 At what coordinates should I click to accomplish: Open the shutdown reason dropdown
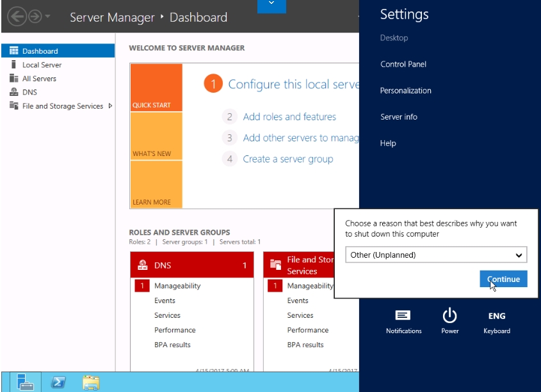436,255
